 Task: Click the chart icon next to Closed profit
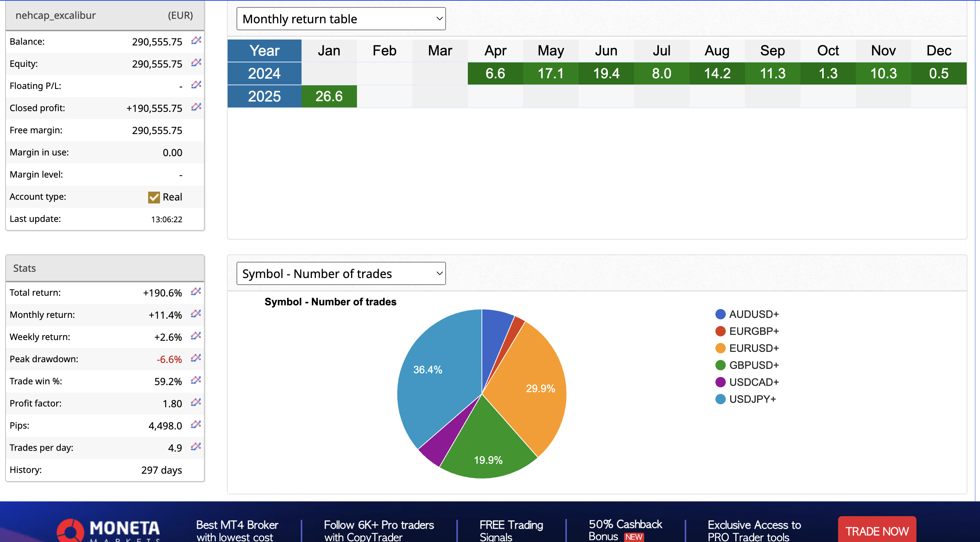pyautogui.click(x=196, y=107)
